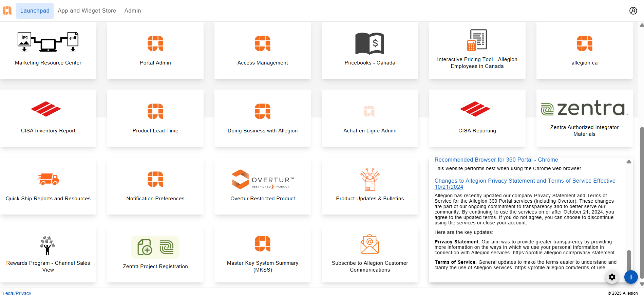This screenshot has height=295, width=644.
Task: Go to the Admin tab
Action: [x=133, y=11]
